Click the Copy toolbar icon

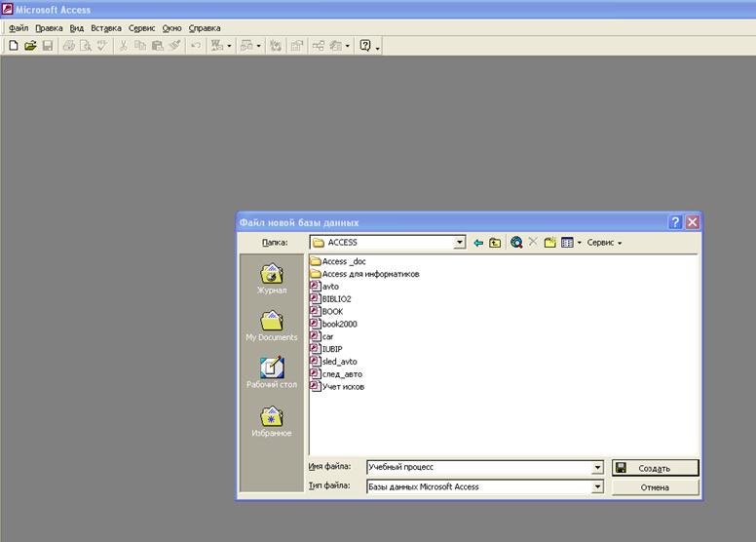click(140, 46)
